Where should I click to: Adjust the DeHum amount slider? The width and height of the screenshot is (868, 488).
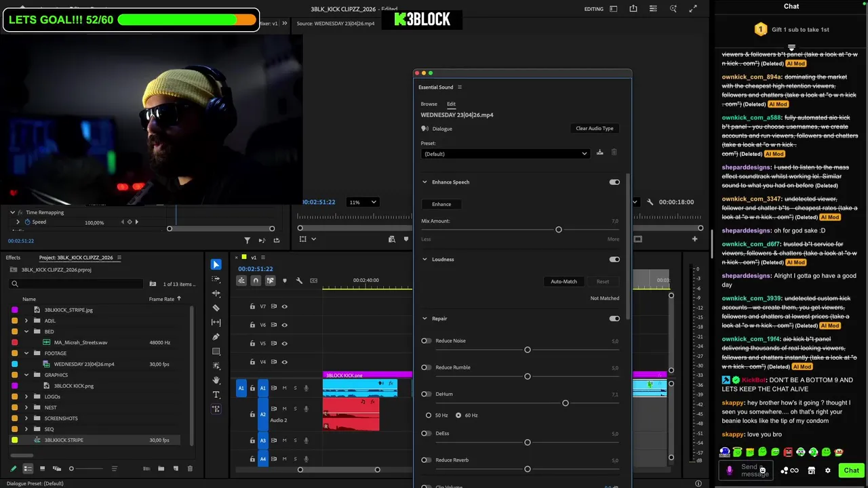(x=566, y=403)
